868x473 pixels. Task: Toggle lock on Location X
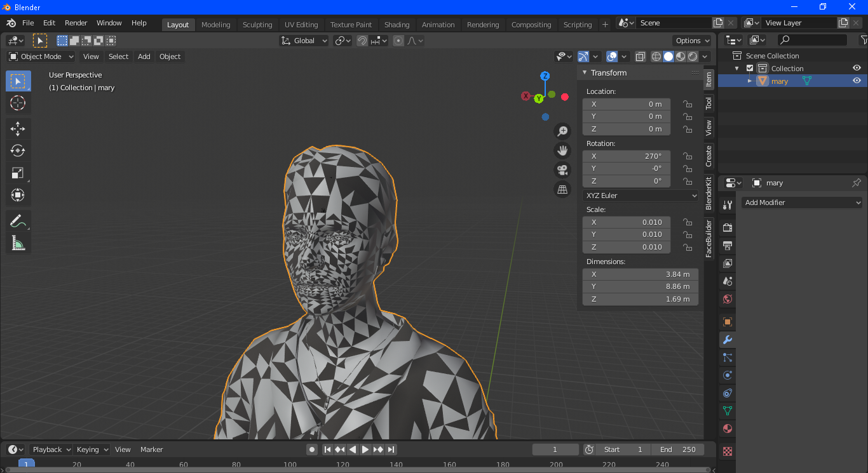pos(687,104)
